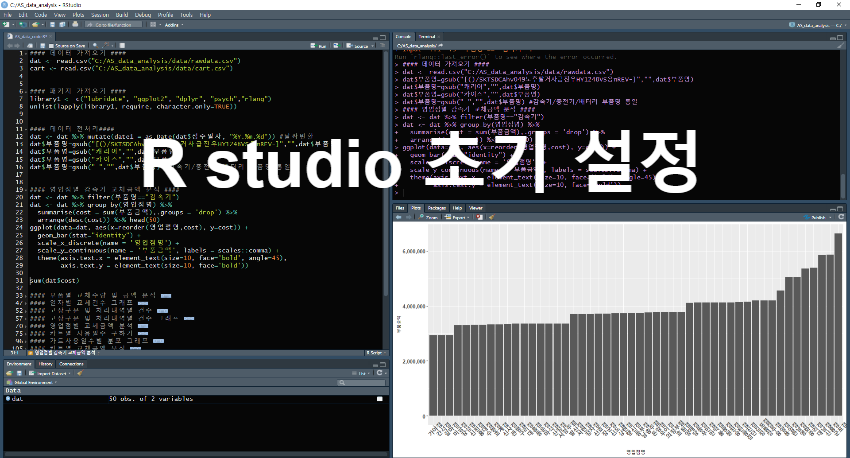Open the Addins dropdown
The image size is (850, 458).
coord(173,24)
